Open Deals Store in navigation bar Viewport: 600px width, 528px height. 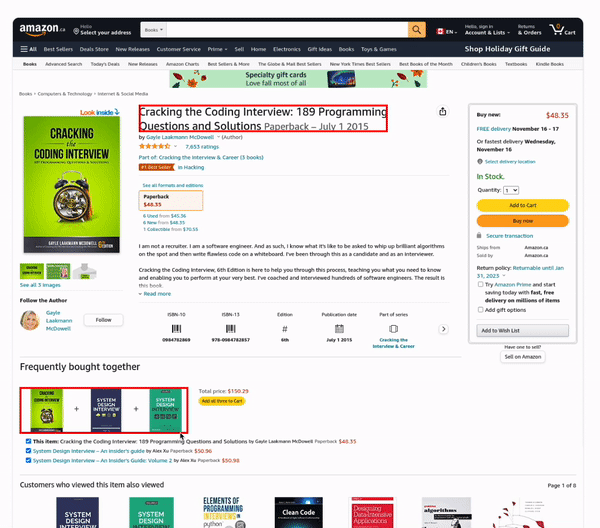tap(94, 49)
